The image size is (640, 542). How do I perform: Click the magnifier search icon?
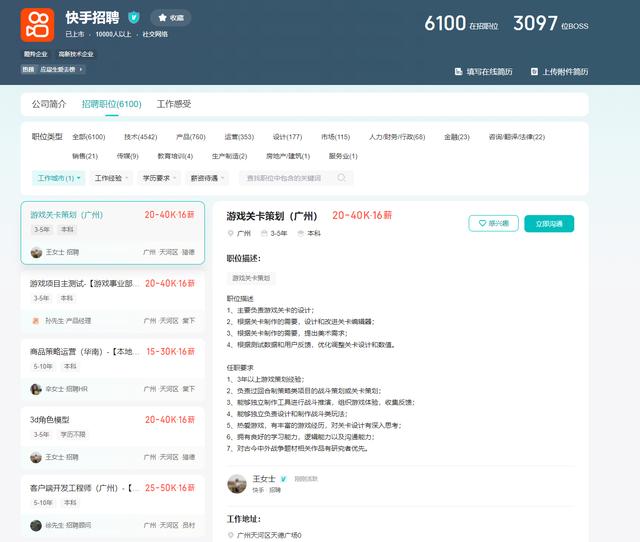[342, 178]
